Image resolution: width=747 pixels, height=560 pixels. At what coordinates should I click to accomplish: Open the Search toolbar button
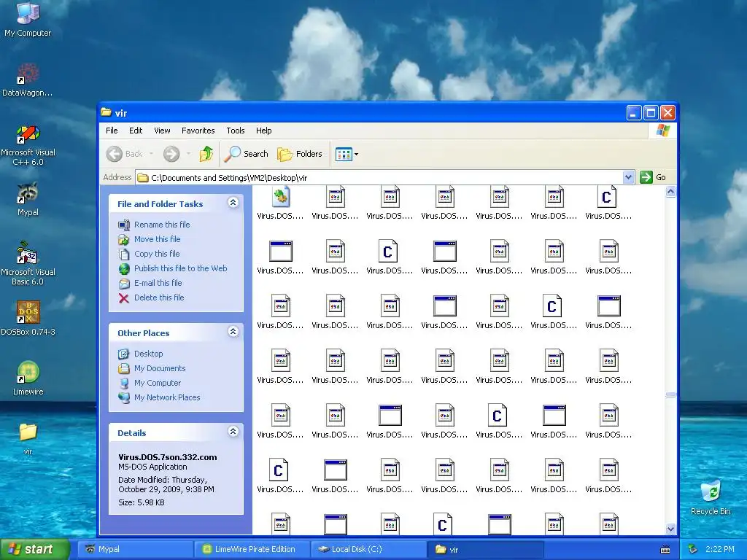coord(247,154)
